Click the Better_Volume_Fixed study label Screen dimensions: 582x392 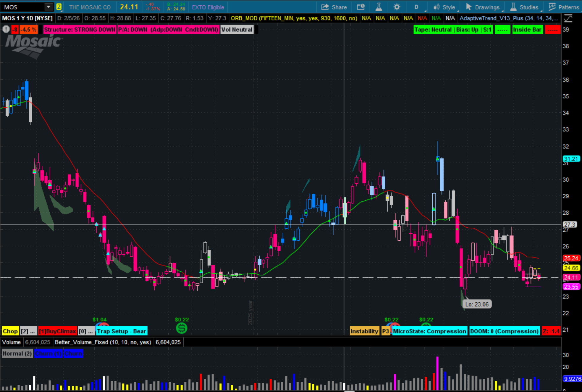[103, 342]
